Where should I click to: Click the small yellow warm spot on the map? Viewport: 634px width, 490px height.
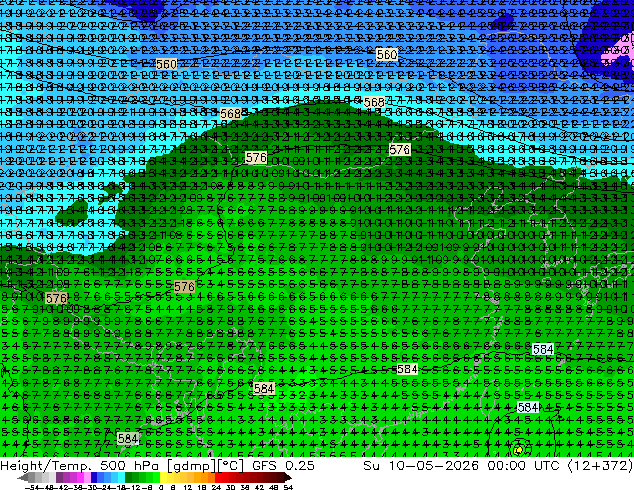pos(518,450)
